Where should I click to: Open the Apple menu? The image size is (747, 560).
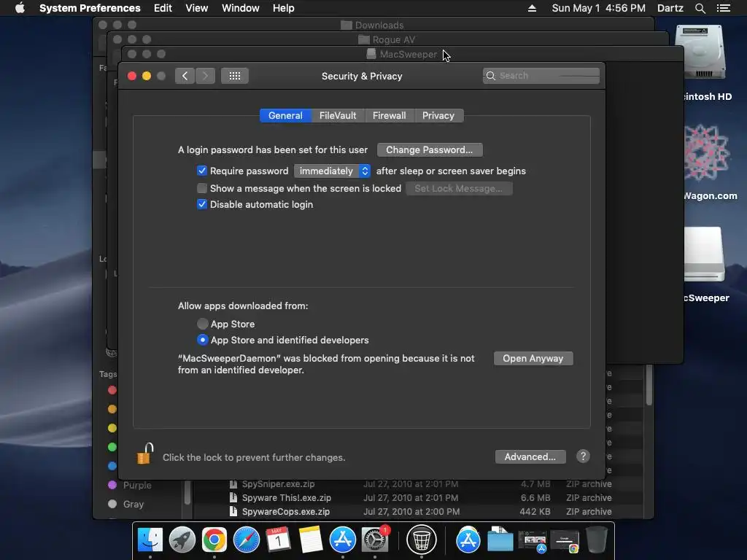[x=20, y=8]
